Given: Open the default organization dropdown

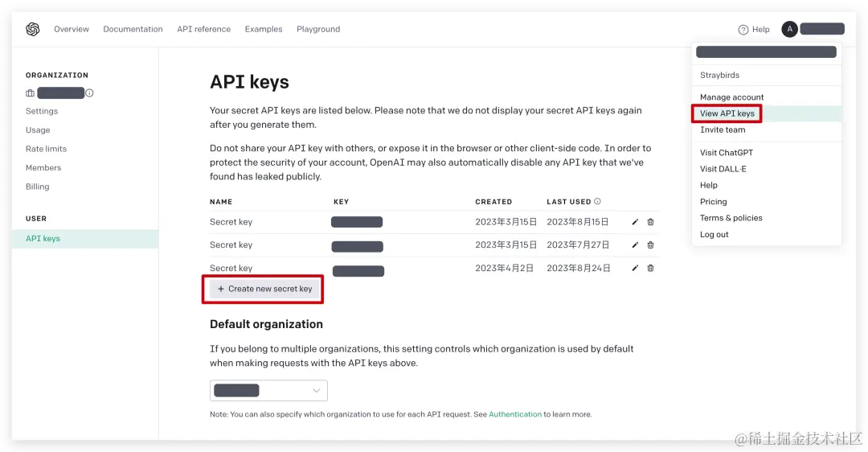Looking at the screenshot, I should pyautogui.click(x=268, y=391).
